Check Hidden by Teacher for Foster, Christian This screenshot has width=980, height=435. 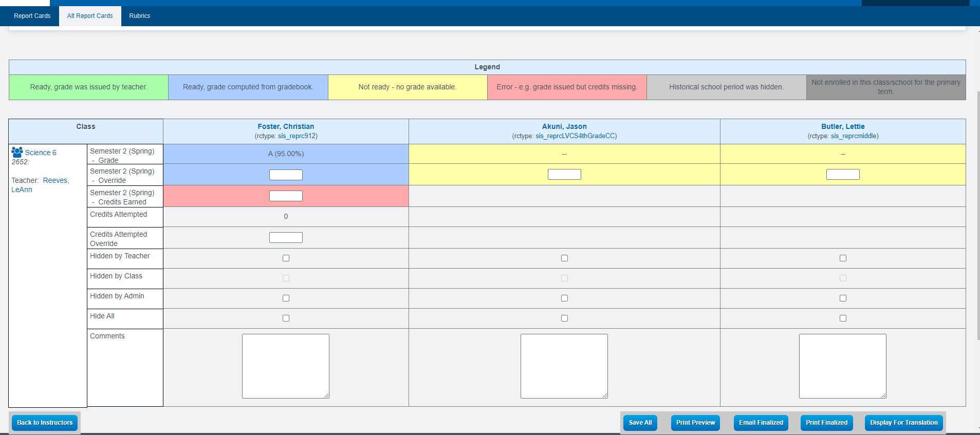(286, 258)
